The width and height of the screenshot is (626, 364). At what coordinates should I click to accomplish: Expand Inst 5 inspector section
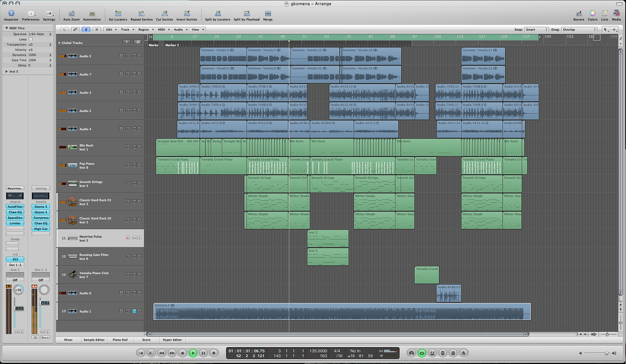click(x=6, y=71)
